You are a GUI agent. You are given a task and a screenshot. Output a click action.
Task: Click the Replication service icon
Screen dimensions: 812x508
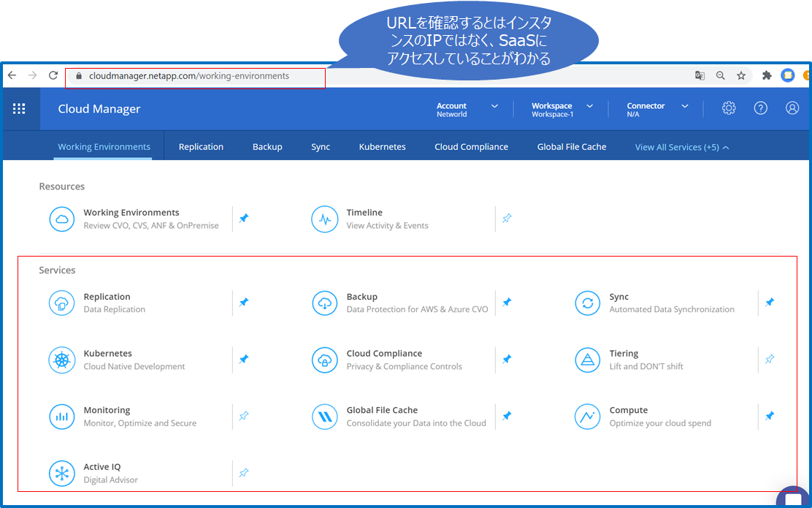(x=61, y=303)
